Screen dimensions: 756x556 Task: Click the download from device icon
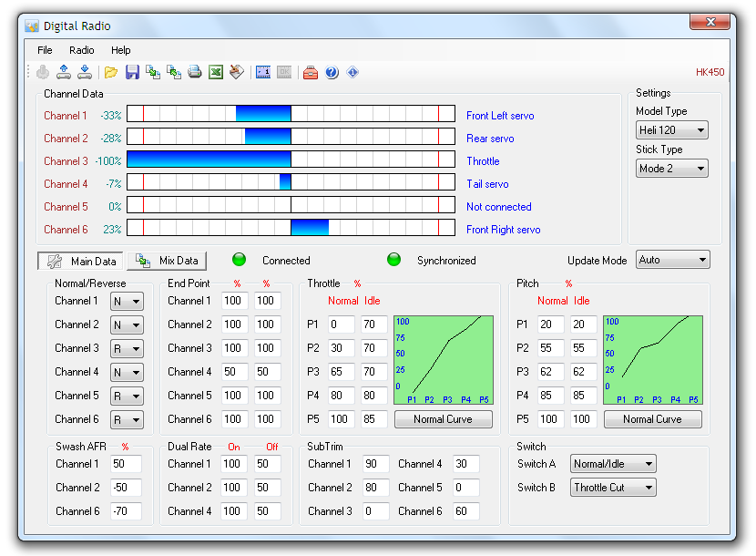point(85,73)
